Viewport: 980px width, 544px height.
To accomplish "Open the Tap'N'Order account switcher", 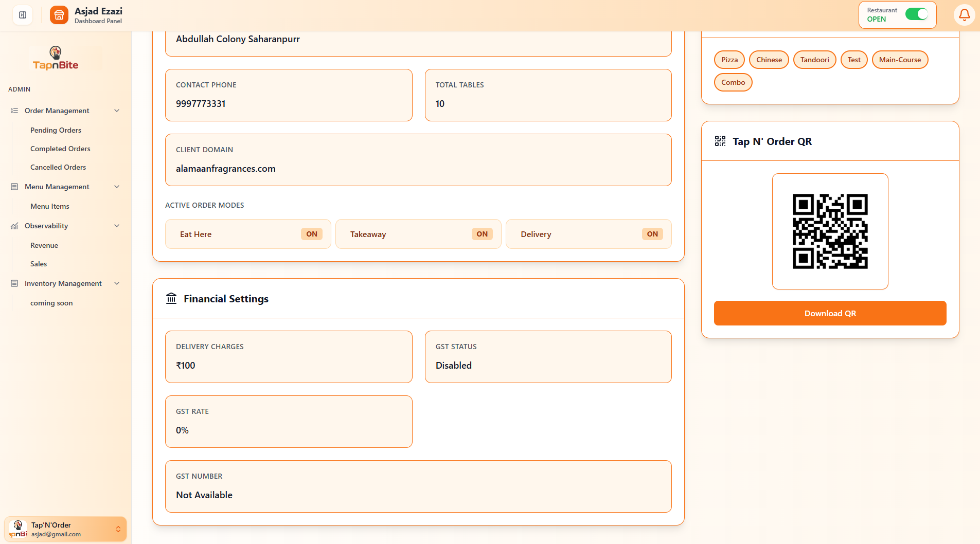I will (65, 529).
